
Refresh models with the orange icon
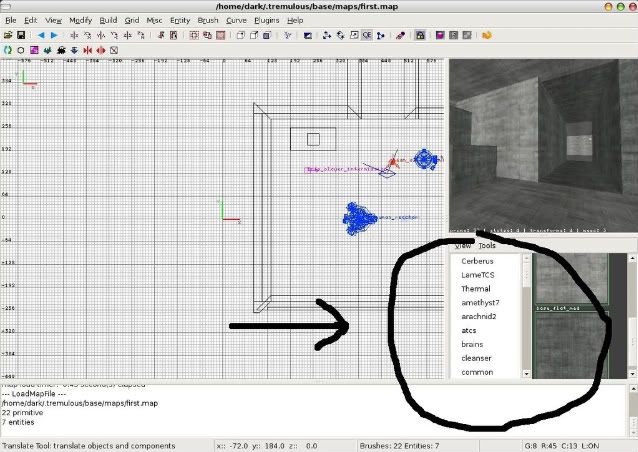click(487, 35)
